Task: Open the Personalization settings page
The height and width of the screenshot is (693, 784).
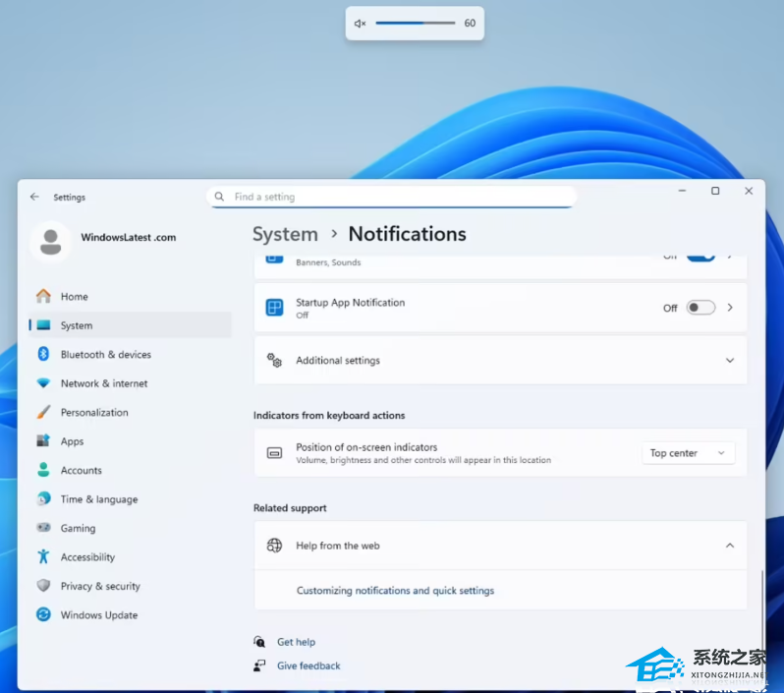Action: point(94,413)
